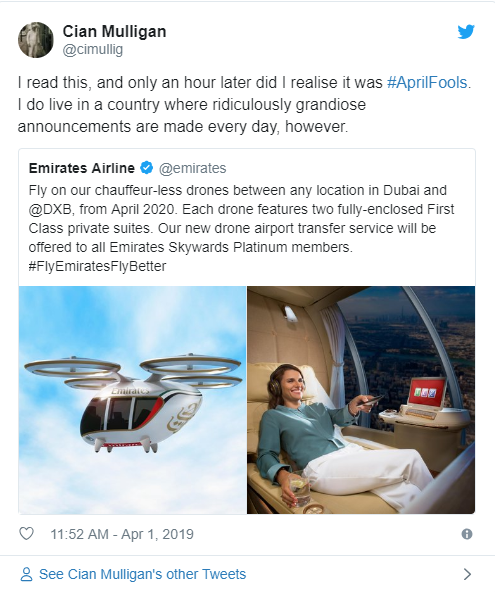
Task: Click the @emirates handle
Action: click(x=193, y=168)
